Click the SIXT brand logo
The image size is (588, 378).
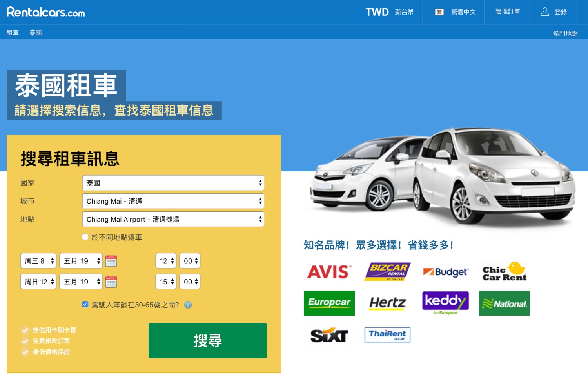tap(329, 335)
